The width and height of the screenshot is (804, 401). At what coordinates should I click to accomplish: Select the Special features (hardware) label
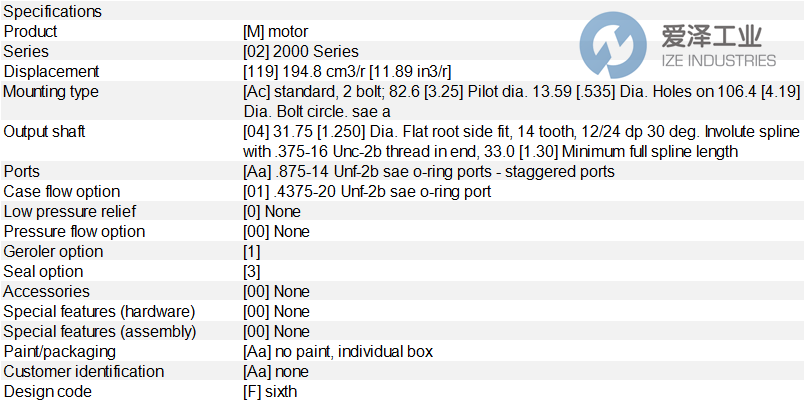(x=100, y=312)
